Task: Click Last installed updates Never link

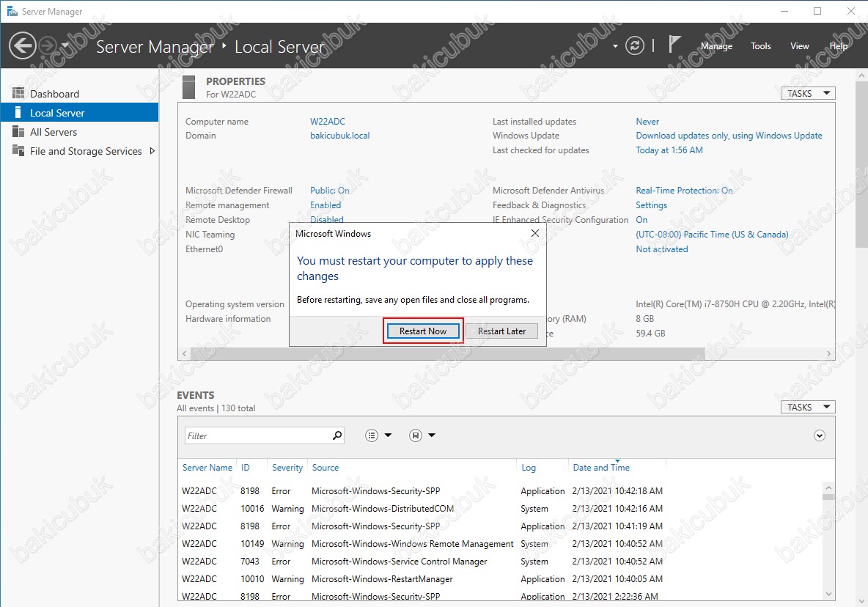Action: pos(647,121)
